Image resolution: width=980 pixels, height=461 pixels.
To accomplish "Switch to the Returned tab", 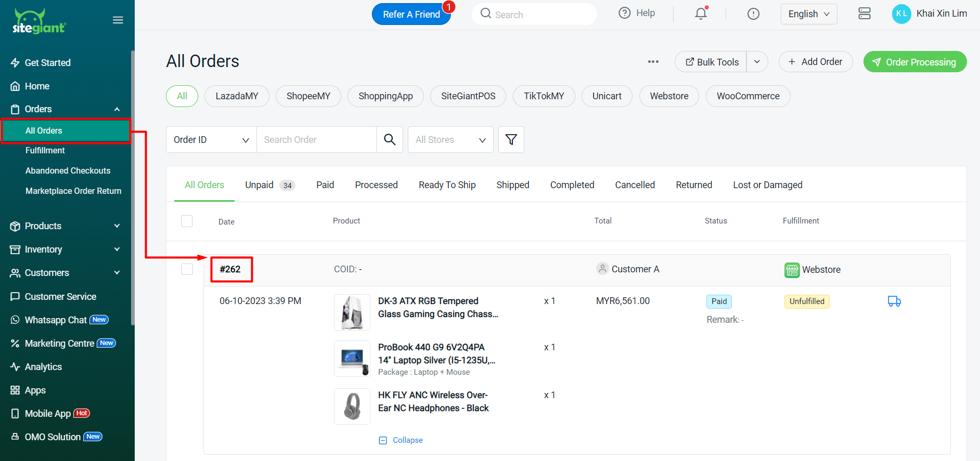I will (x=694, y=185).
